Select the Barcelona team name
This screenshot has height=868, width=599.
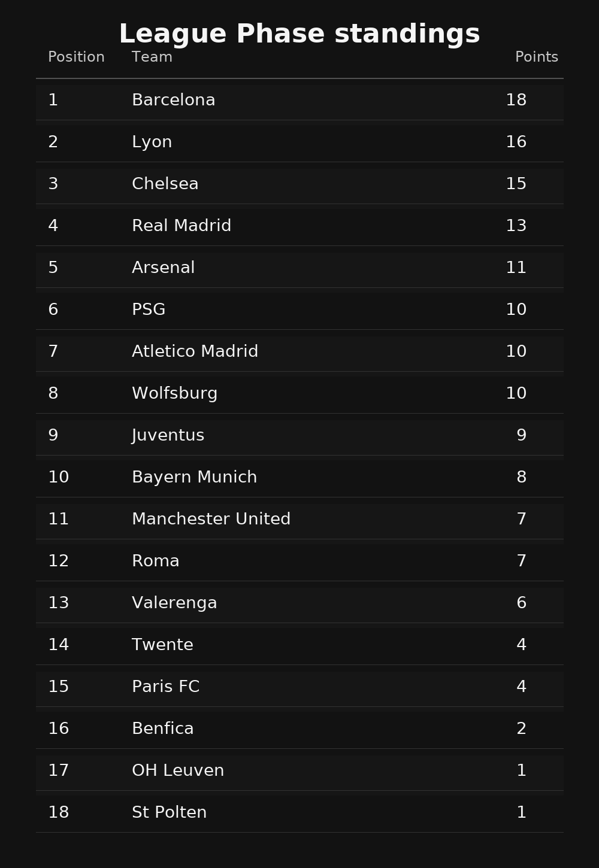tap(173, 100)
